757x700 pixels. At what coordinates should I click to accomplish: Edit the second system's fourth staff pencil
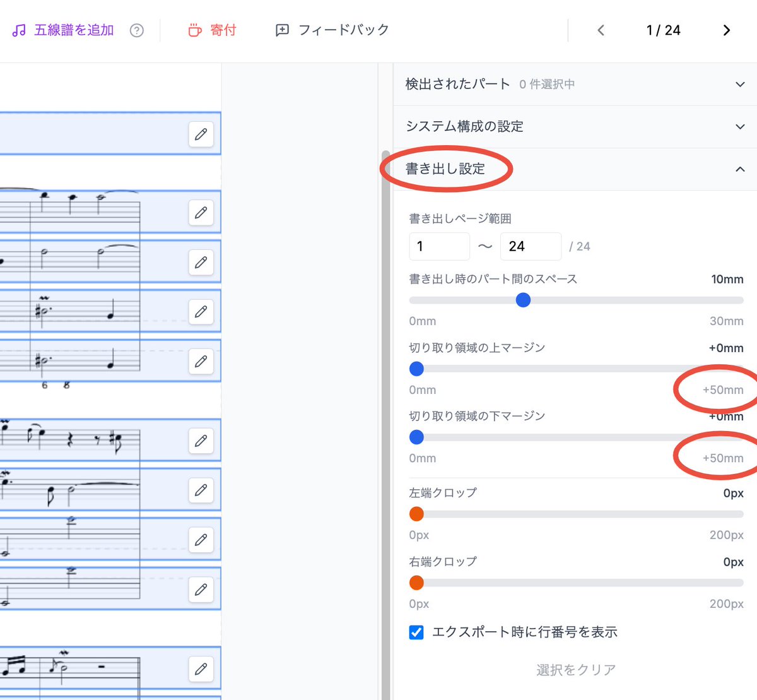click(201, 589)
